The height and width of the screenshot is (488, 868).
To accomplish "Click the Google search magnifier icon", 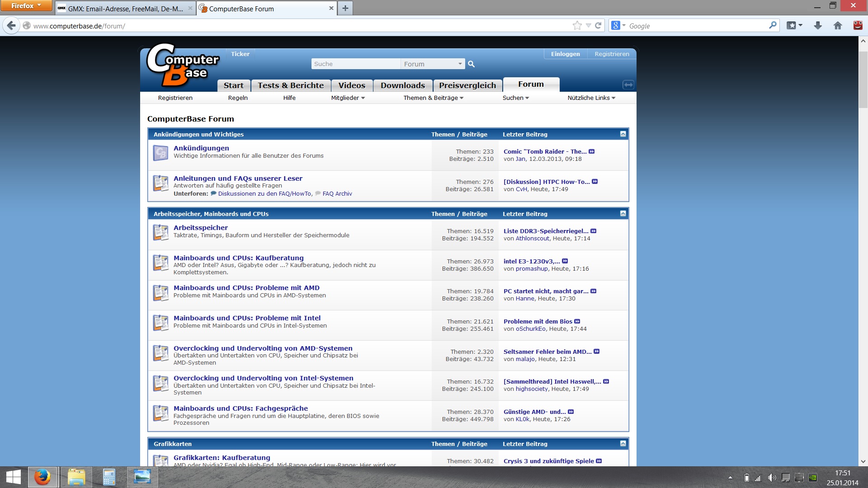I will click(x=773, y=26).
